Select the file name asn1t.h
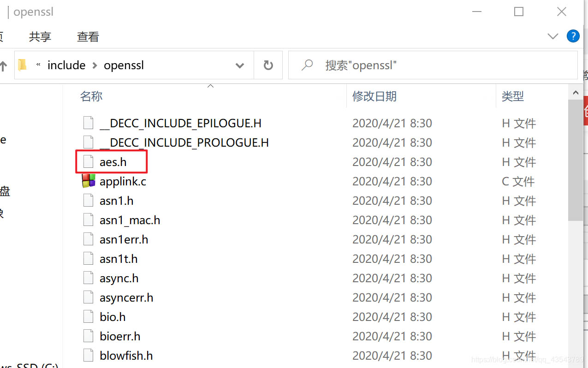This screenshot has width=588, height=368. point(119,259)
